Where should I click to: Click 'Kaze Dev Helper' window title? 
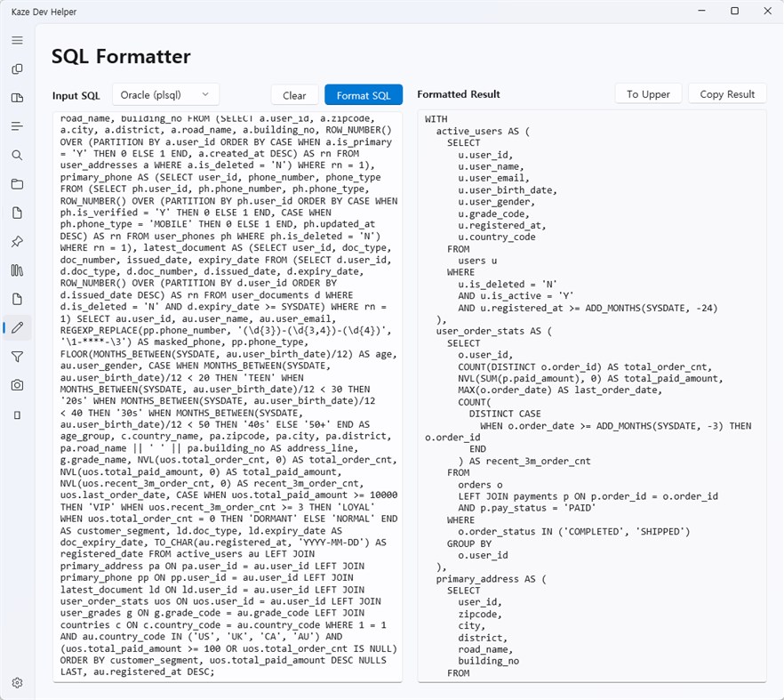click(x=44, y=12)
